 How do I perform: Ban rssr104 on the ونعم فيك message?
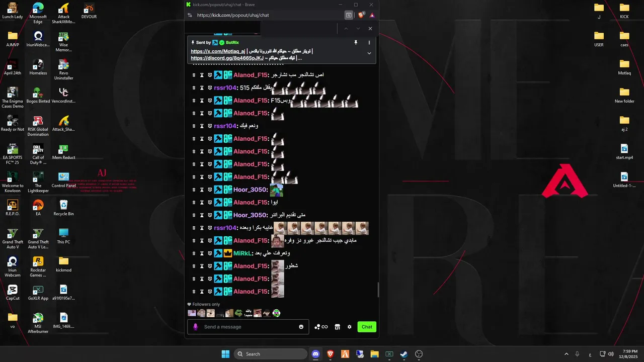tap(210, 126)
